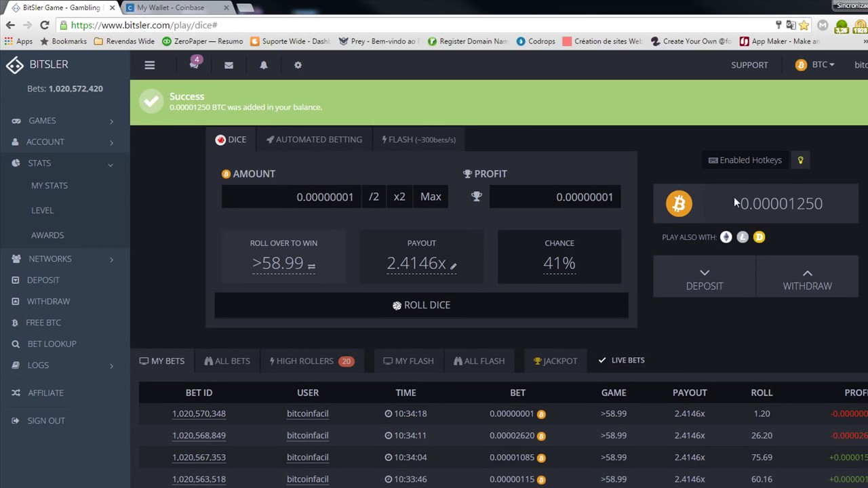Open the BTC currency dropdown

[815, 65]
